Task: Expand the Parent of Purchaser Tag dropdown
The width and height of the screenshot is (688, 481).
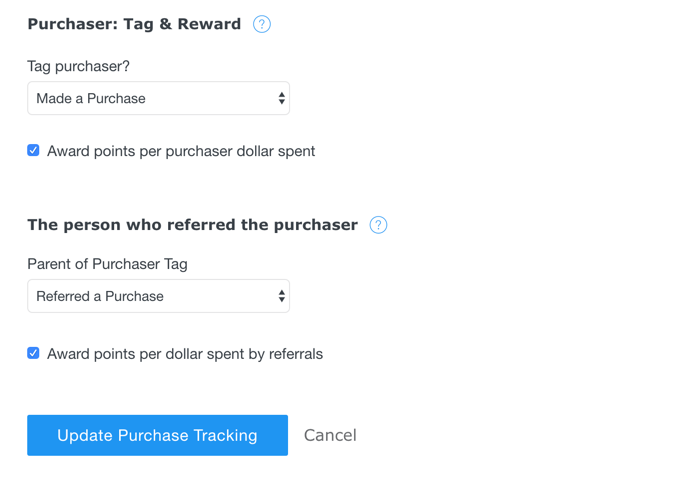Action: 158,296
